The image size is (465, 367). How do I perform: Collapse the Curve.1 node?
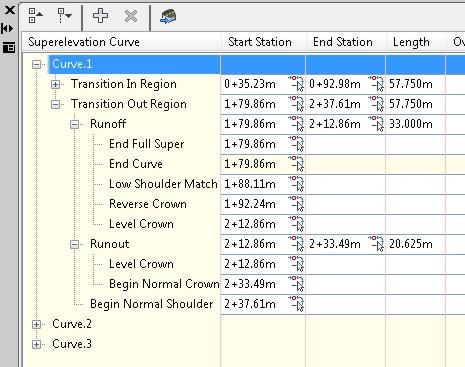point(36,64)
